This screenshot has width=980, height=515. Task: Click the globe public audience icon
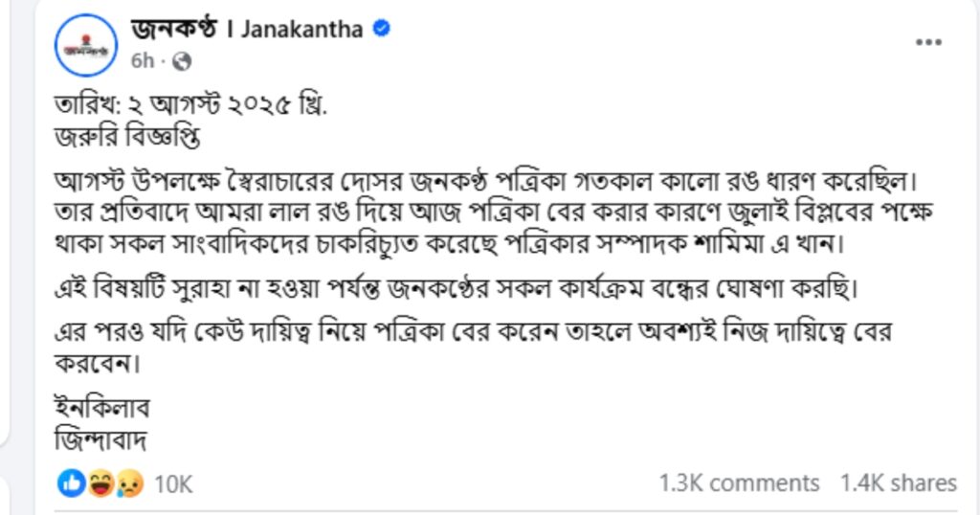pyautogui.click(x=183, y=60)
